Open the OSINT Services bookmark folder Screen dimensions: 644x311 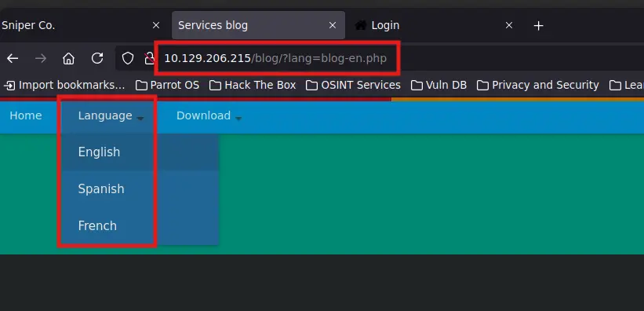pos(353,85)
